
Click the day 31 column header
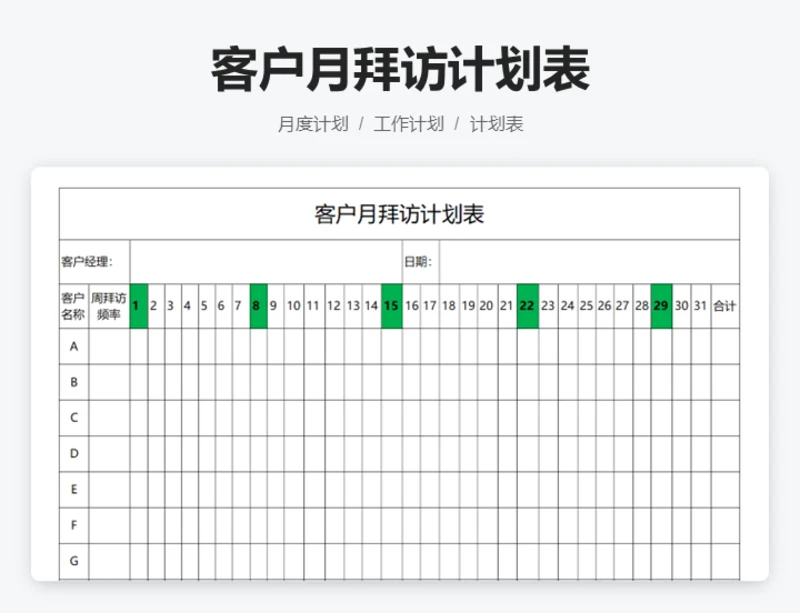pyautogui.click(x=701, y=306)
